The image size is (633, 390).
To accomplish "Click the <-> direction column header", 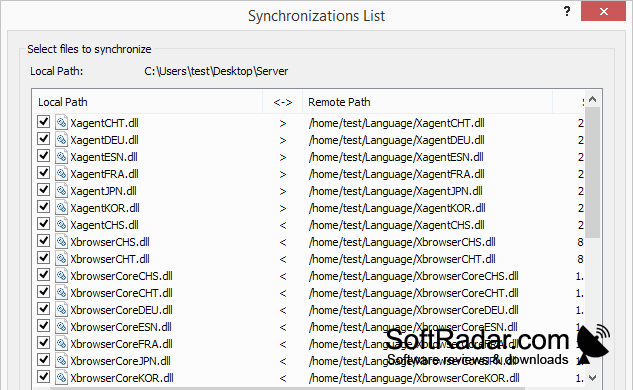I will (x=283, y=102).
